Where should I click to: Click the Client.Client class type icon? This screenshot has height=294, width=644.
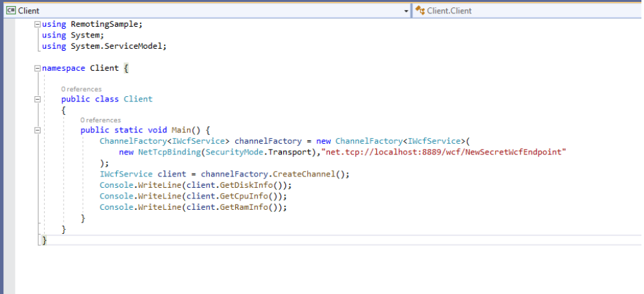420,11
